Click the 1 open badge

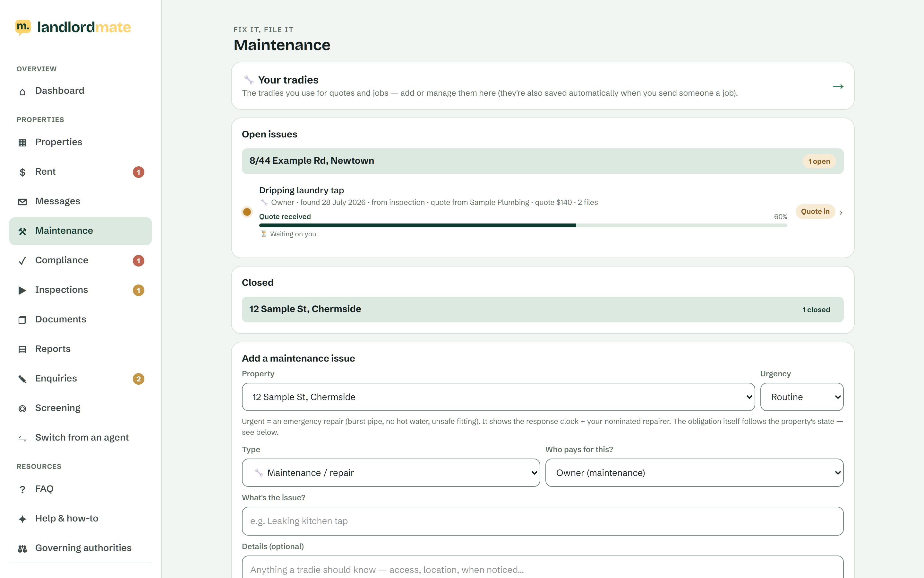(x=819, y=161)
